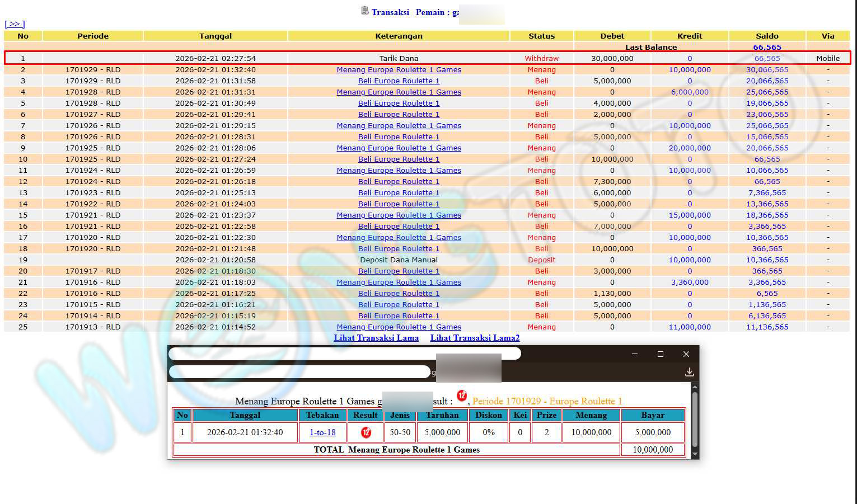
Task: Open the 1-to-18 Tebakan link
Action: 322,432
